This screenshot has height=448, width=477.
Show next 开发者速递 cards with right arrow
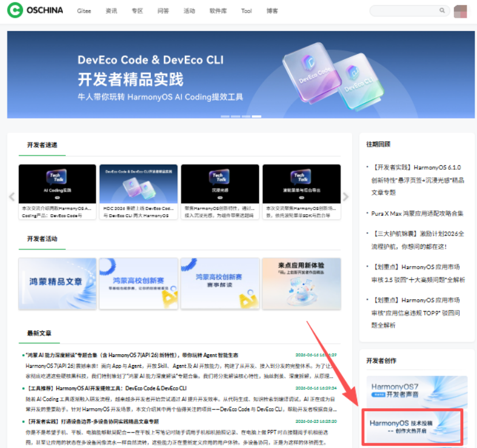[346, 197]
